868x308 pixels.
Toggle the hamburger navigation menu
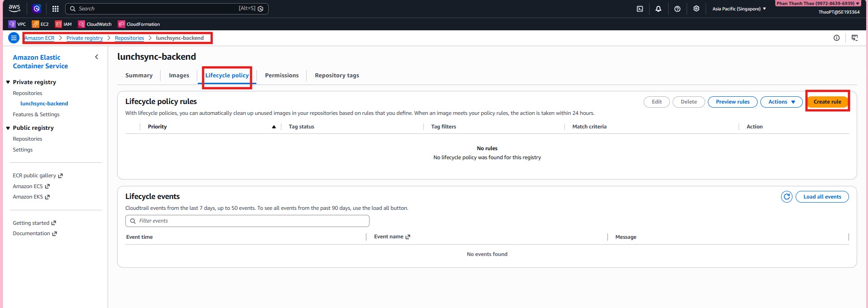[14, 38]
